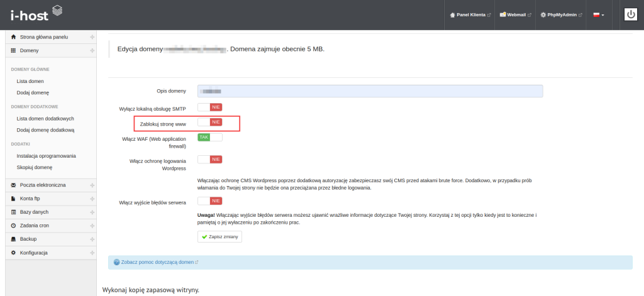644x296 pixels.
Task: Open the language flag dropdown
Action: point(598,14)
